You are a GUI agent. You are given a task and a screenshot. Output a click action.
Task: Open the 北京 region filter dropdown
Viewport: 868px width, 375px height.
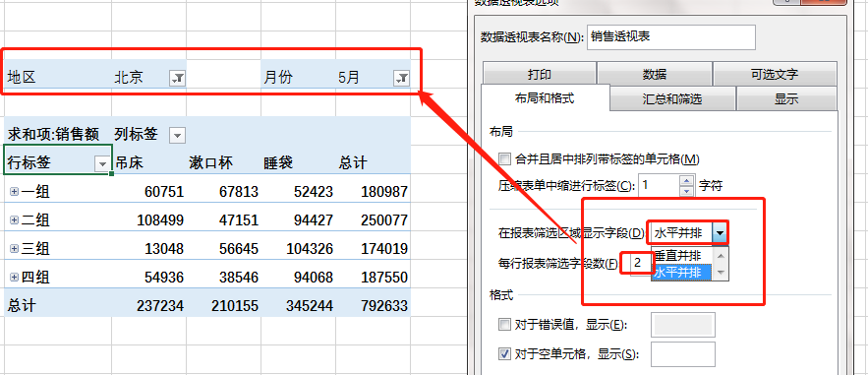[x=177, y=79]
